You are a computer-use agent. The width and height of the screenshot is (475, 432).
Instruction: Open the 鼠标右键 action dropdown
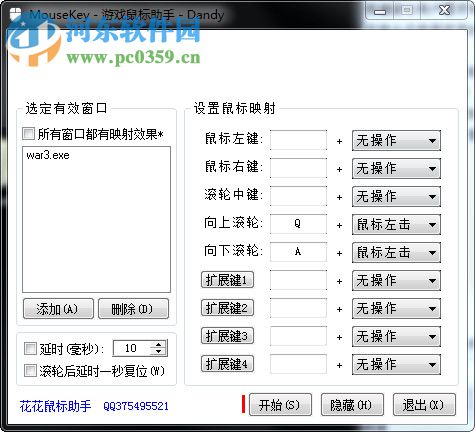396,168
